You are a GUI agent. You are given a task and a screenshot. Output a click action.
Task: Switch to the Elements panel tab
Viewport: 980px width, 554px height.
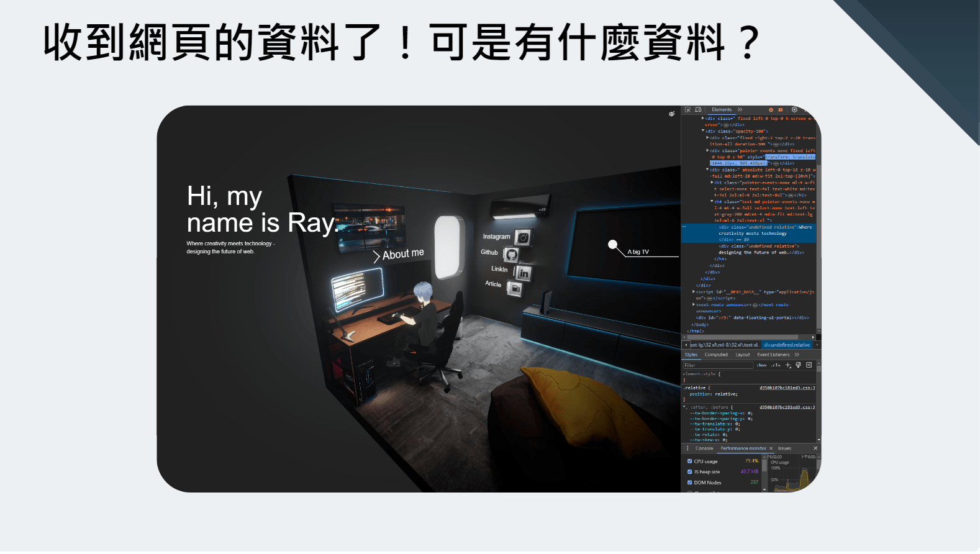pos(722,110)
